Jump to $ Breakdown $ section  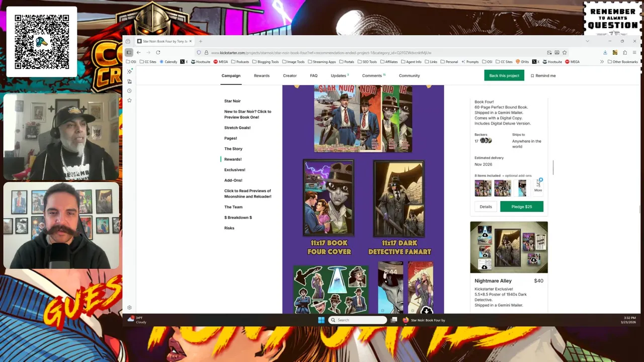click(x=238, y=218)
